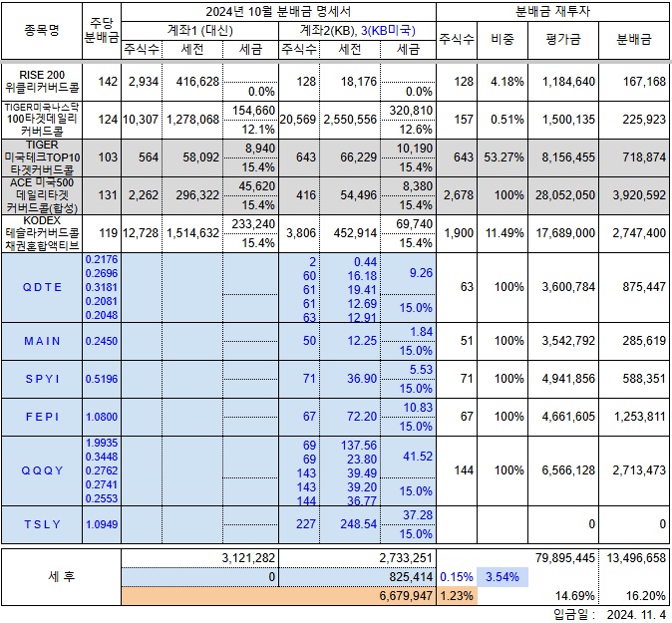
Task: Click the 3.54% highlighted cell
Action: (503, 577)
